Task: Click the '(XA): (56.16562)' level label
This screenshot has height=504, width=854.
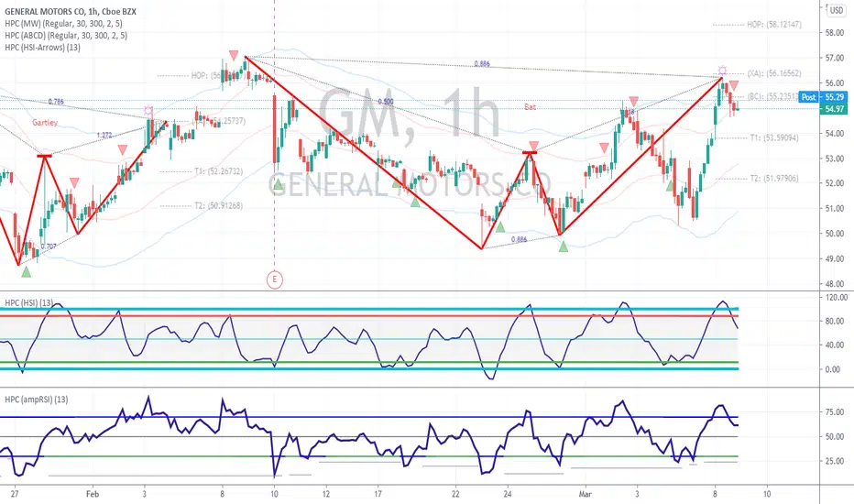Action: (x=774, y=73)
